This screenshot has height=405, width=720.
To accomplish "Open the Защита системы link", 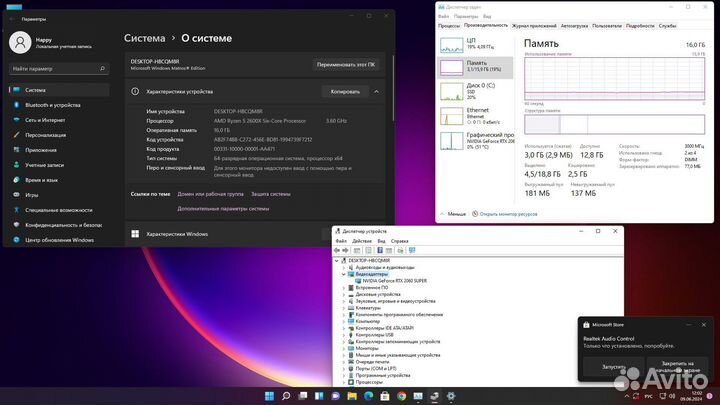I will point(270,194).
